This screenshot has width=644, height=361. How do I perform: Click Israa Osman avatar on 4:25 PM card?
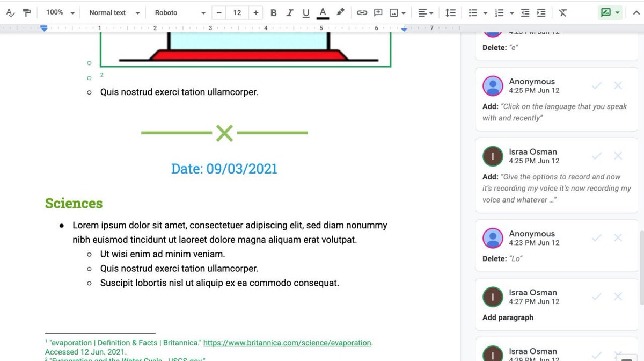493,156
